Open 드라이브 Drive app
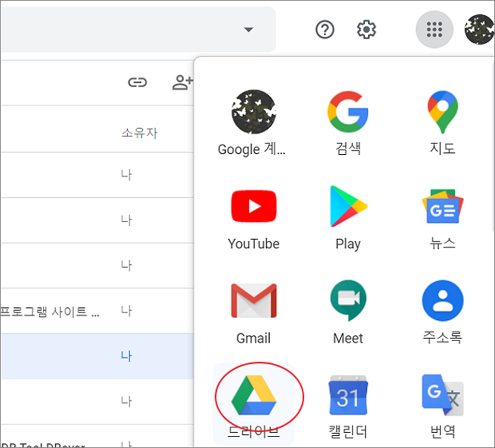 (x=253, y=404)
